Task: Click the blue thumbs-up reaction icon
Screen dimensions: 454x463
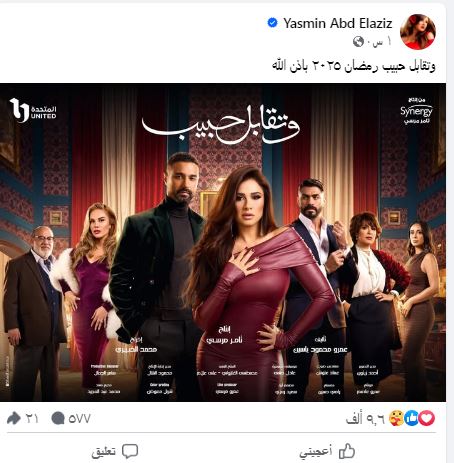Action: click(x=412, y=418)
